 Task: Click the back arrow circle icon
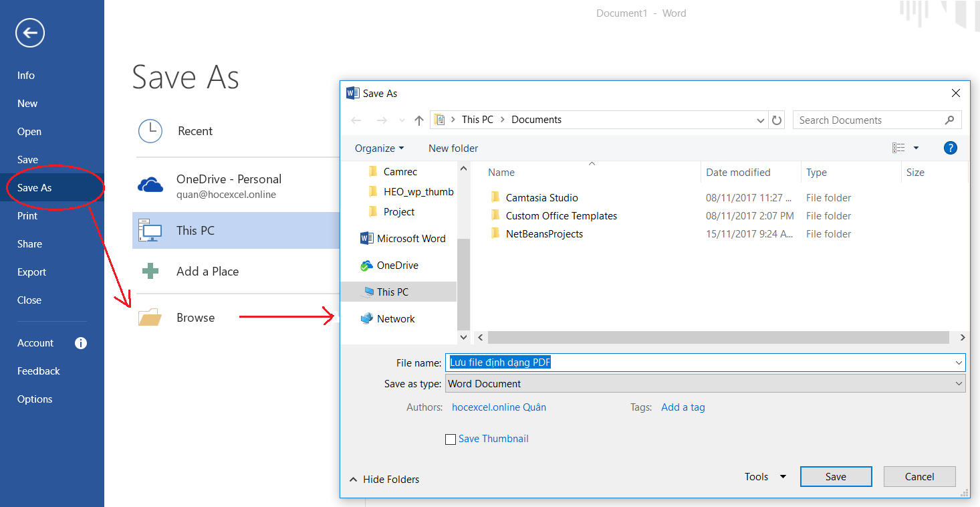[30, 33]
